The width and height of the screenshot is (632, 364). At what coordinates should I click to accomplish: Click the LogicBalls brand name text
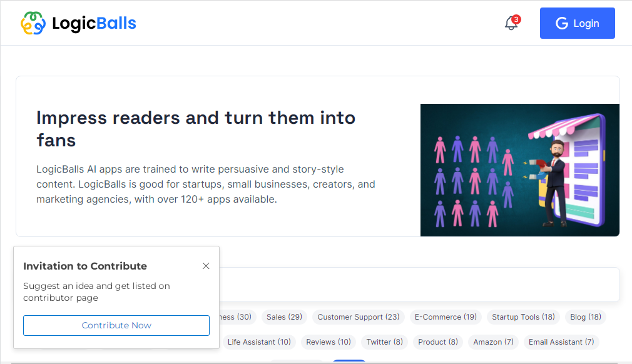tap(94, 24)
